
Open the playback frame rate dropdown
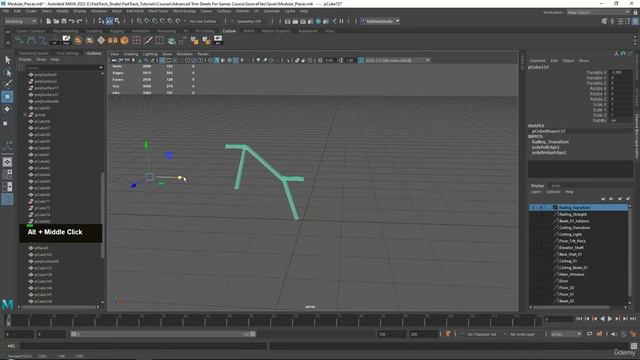[x=566, y=334]
